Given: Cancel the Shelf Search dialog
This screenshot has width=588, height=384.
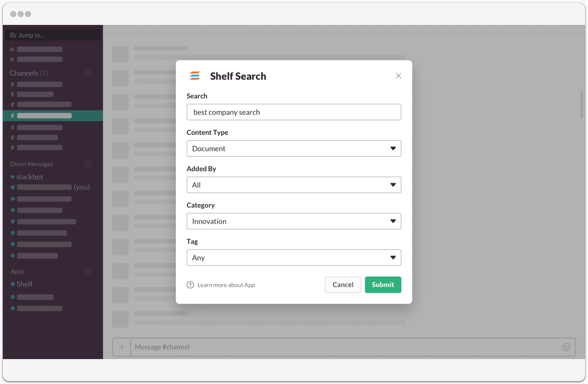Looking at the screenshot, I should pyautogui.click(x=343, y=285).
